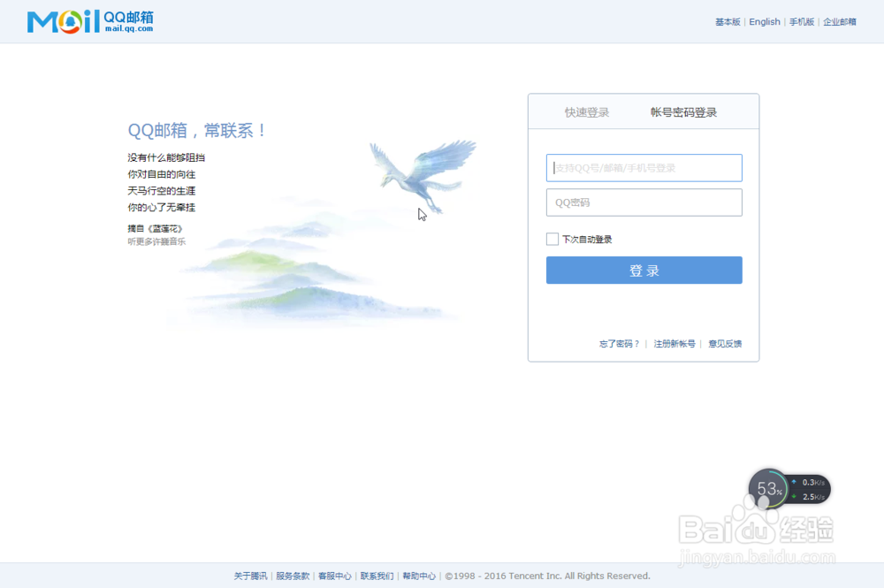The width and height of the screenshot is (884, 588).
Task: Open 帮助中心 in the footer
Action: (x=419, y=577)
